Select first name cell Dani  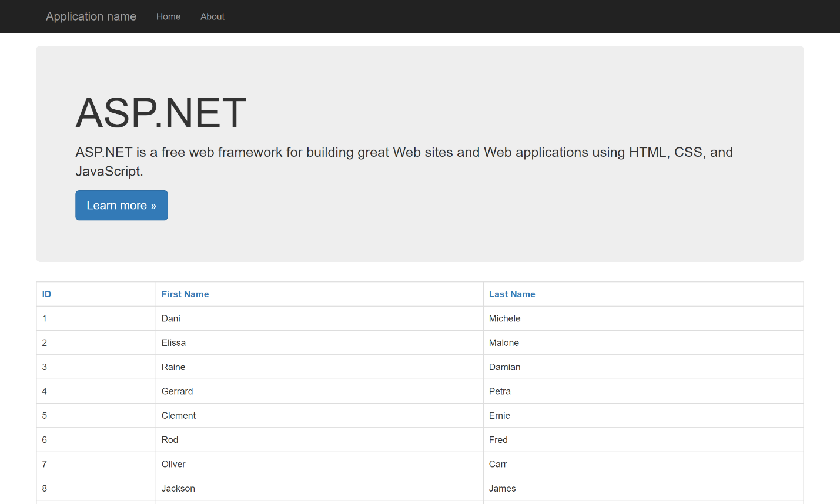320,318
